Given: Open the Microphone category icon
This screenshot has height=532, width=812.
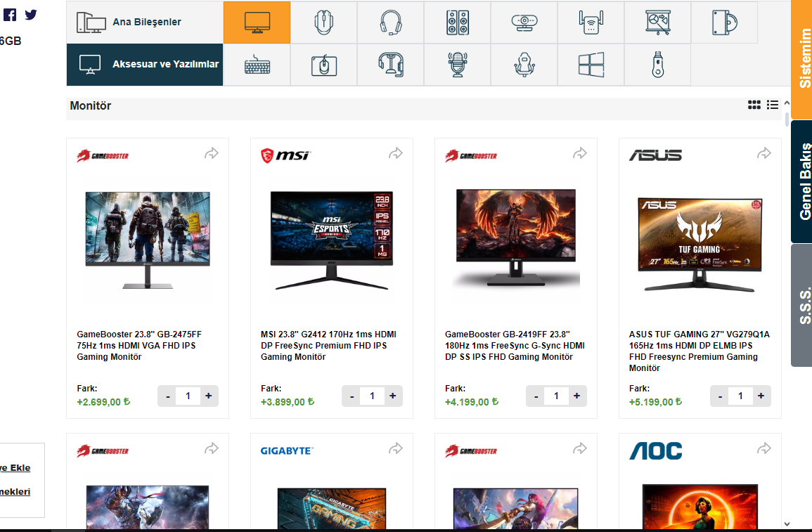Looking at the screenshot, I should 457,65.
